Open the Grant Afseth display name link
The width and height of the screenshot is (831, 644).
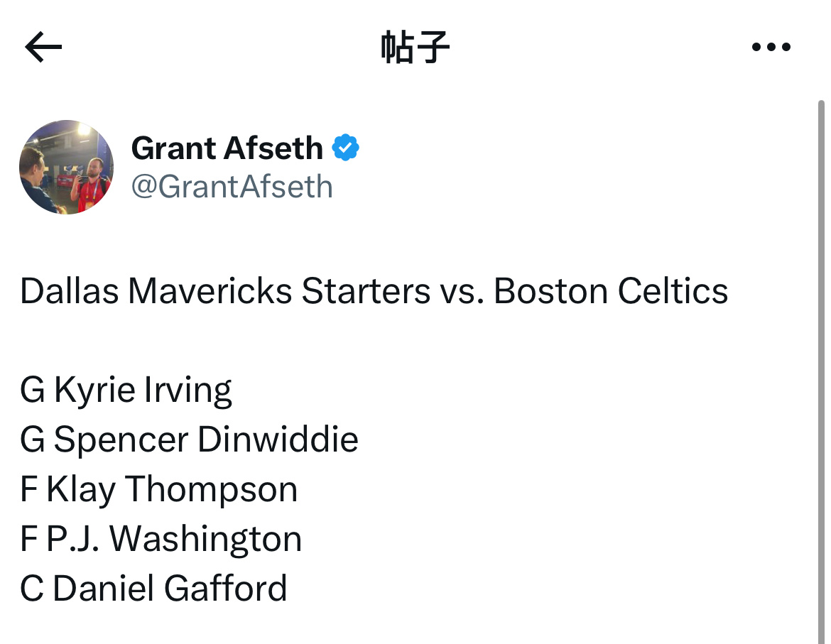(227, 148)
